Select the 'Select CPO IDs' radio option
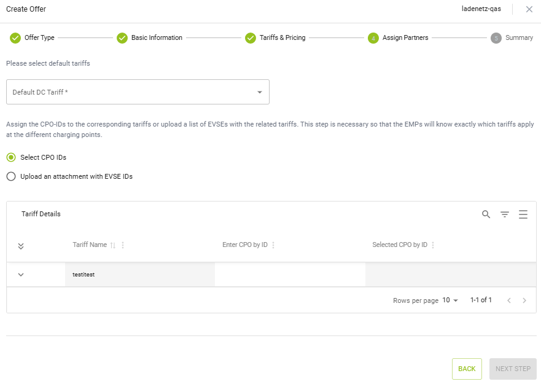 [11, 157]
